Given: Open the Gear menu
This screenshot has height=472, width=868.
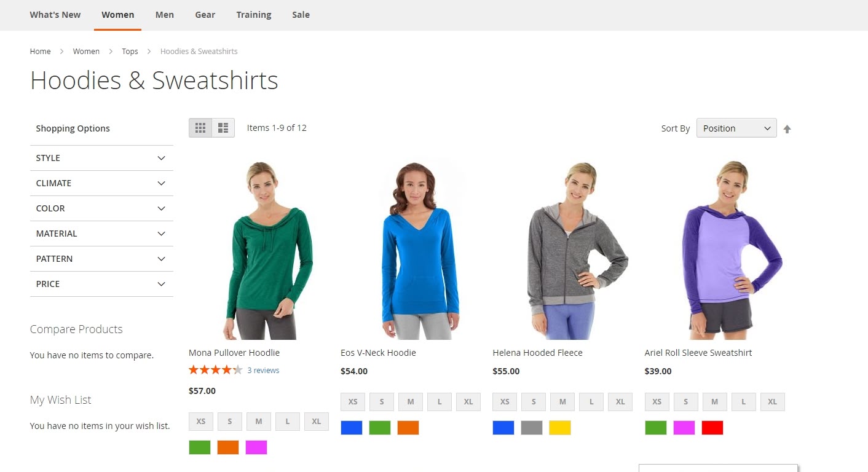Looking at the screenshot, I should [205, 15].
